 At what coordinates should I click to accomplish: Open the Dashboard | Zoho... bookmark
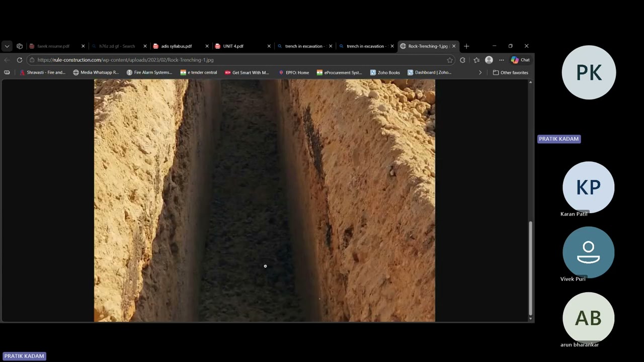tap(429, 72)
